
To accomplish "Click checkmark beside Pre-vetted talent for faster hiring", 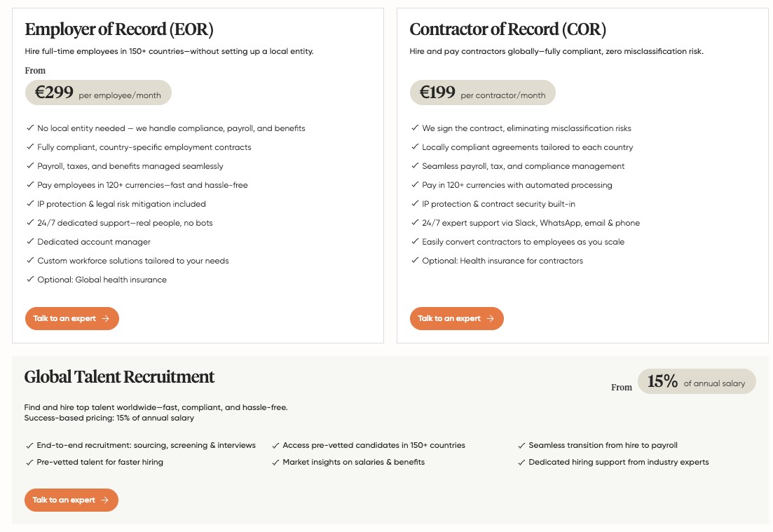I will (29, 463).
